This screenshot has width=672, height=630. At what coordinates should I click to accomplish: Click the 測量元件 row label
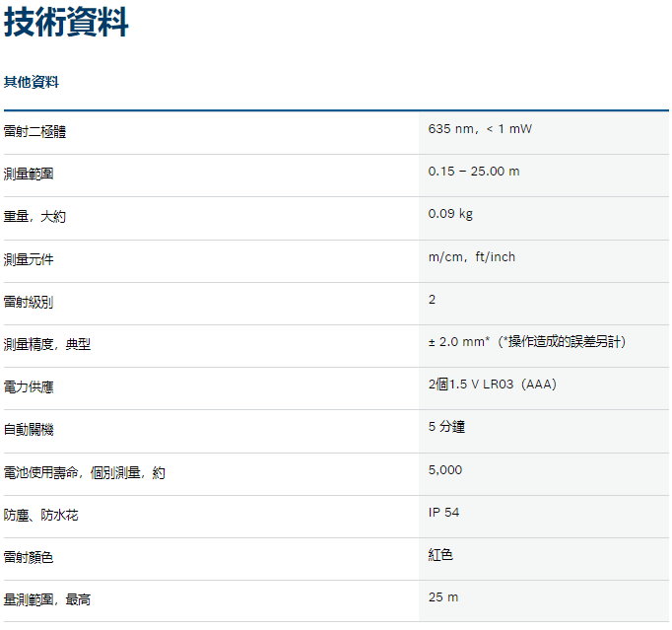point(29,259)
